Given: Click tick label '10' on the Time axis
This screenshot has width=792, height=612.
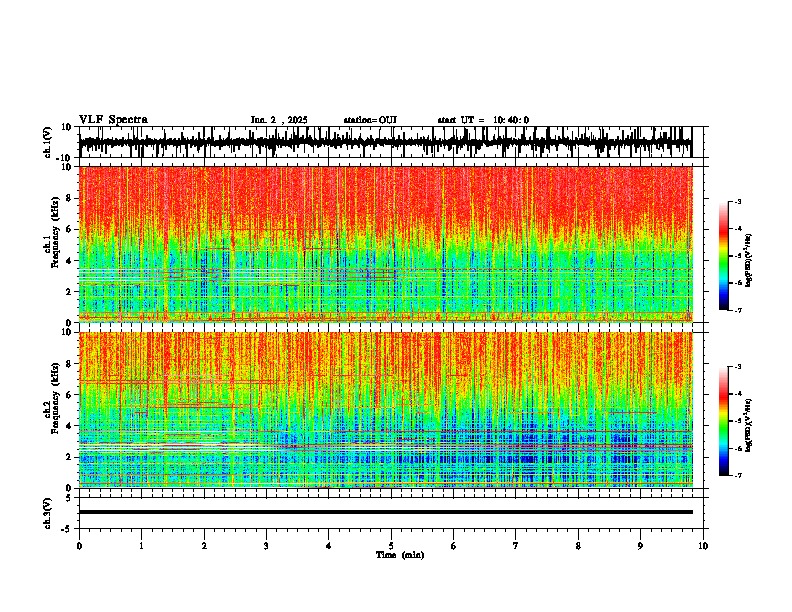Looking at the screenshot, I should (703, 546).
